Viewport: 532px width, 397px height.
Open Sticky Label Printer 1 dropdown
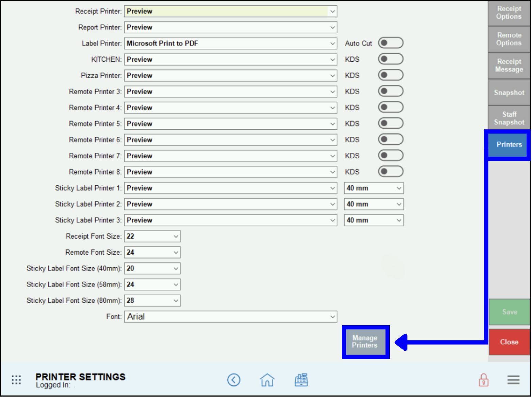230,188
